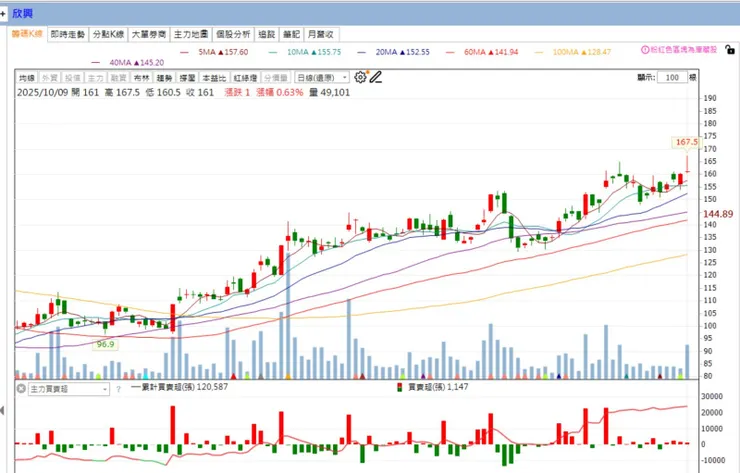Switch to the 即時走勢 tab
This screenshot has width=740, height=473.
68,34
